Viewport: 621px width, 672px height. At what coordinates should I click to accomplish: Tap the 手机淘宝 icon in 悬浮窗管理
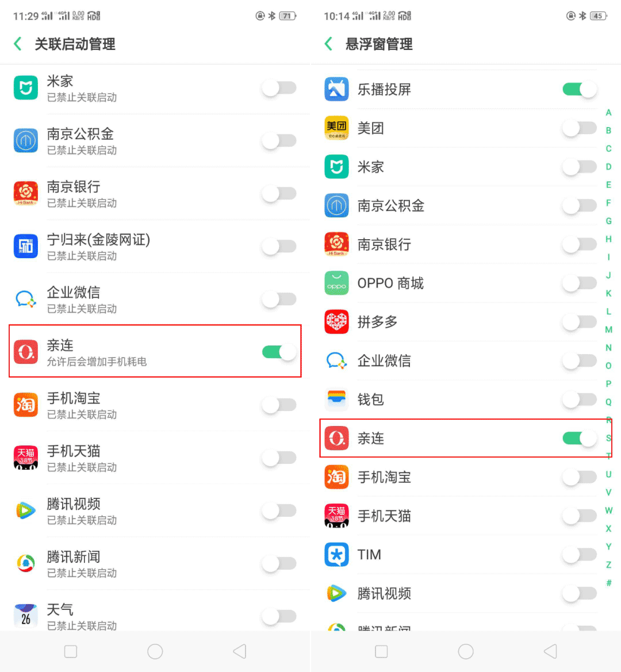(x=336, y=477)
